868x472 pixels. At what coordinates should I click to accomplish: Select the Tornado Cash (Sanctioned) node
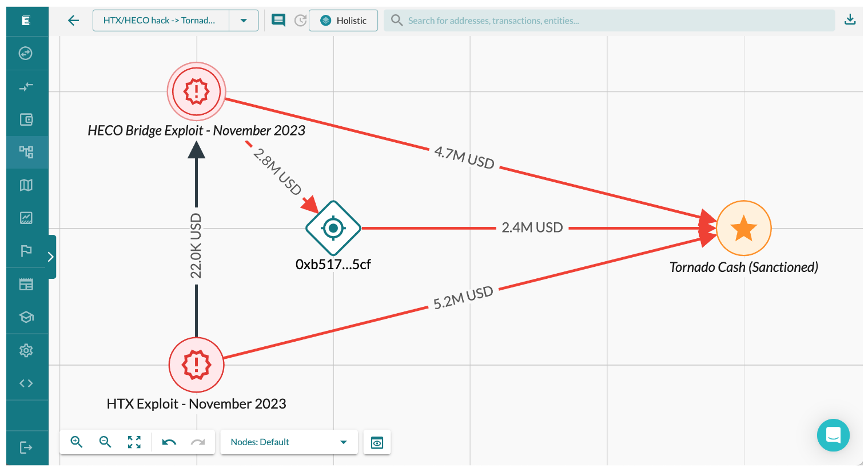(743, 228)
